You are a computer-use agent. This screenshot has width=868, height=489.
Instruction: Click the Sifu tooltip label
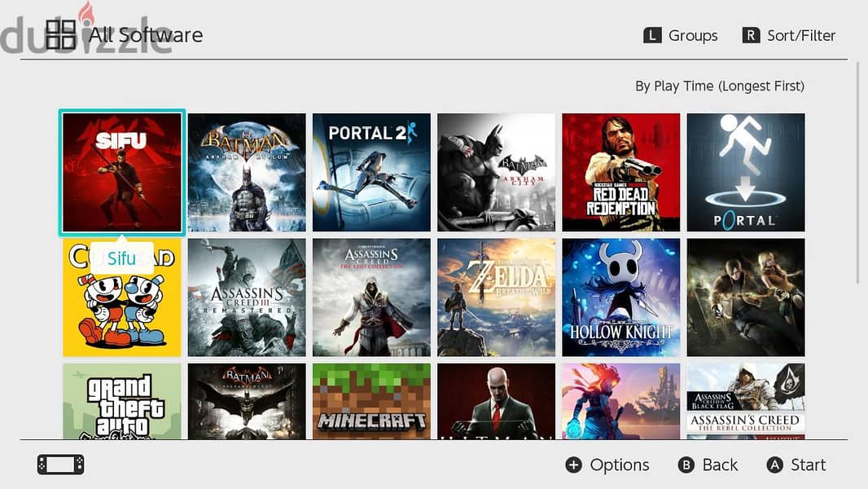122,258
